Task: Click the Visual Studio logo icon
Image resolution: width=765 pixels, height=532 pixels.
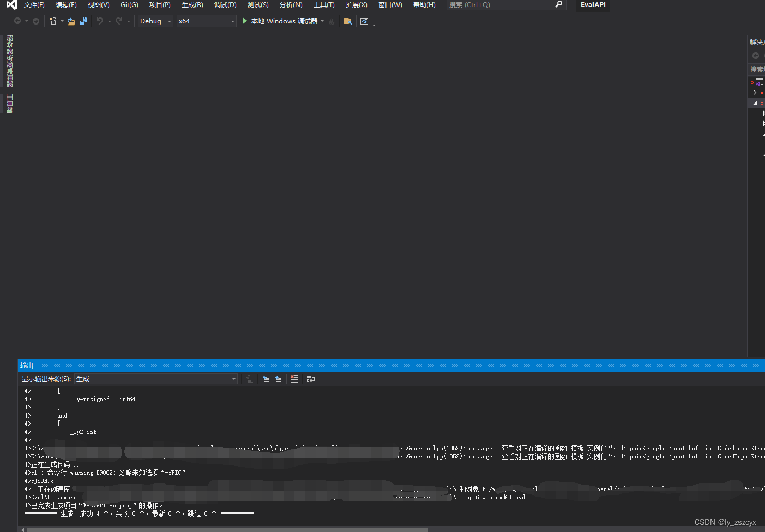Action: 11,5
